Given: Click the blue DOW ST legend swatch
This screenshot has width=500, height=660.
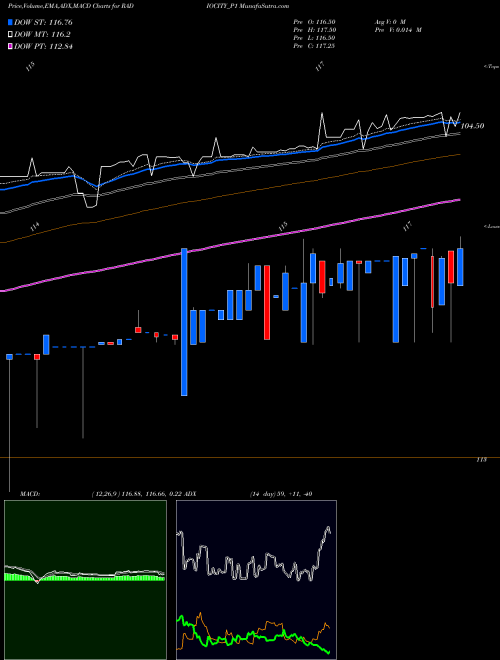Looking at the screenshot, I should click(x=10, y=22).
